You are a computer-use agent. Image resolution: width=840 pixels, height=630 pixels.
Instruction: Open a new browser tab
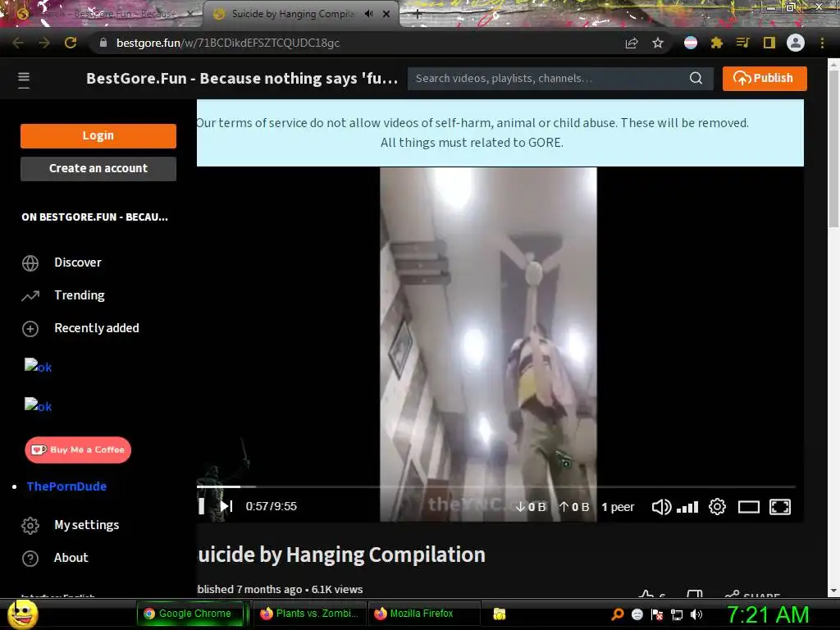(418, 15)
